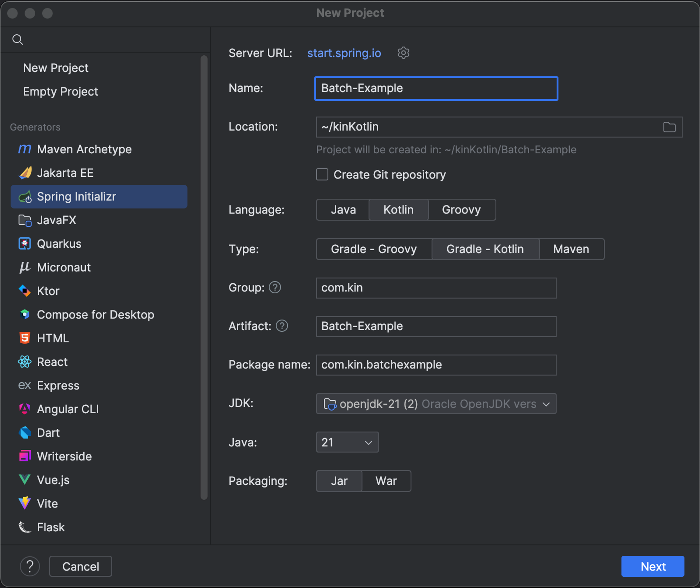
Task: Click the Artifact field help icon
Action: pyautogui.click(x=282, y=326)
